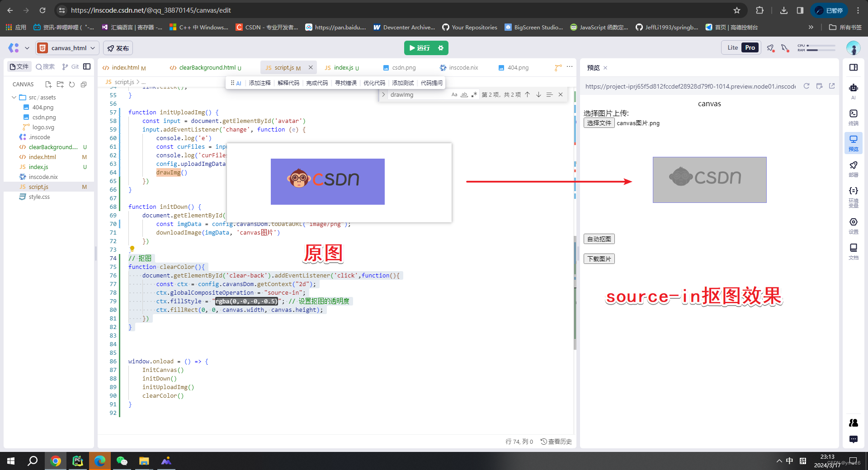This screenshot has width=868, height=470.
Task: Go to next search match
Action: [538, 94]
